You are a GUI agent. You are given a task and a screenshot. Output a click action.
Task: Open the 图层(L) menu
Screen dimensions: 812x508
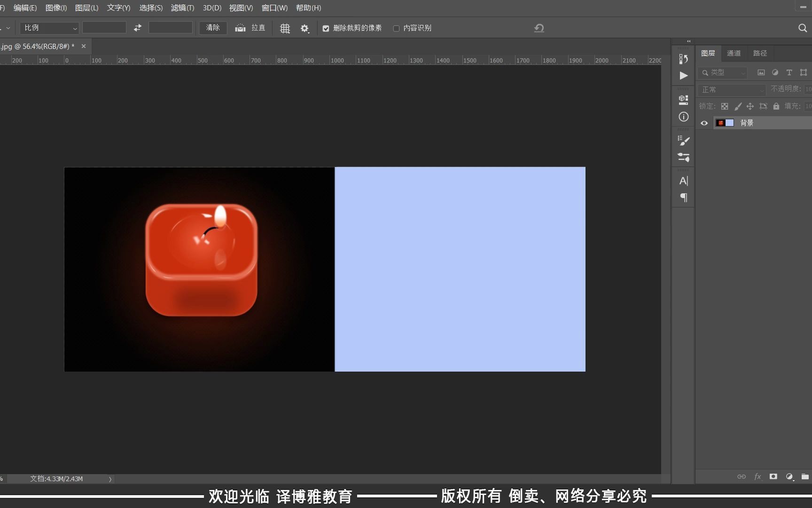point(87,8)
